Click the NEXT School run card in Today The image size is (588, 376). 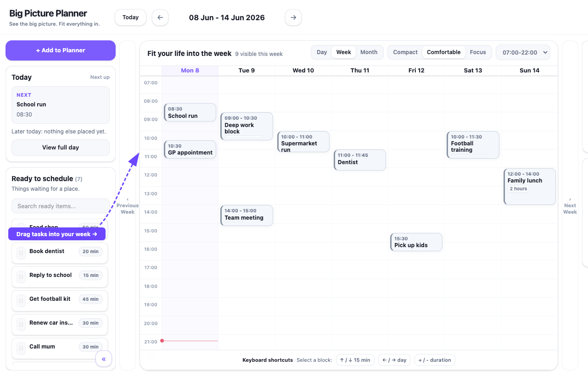tap(61, 105)
